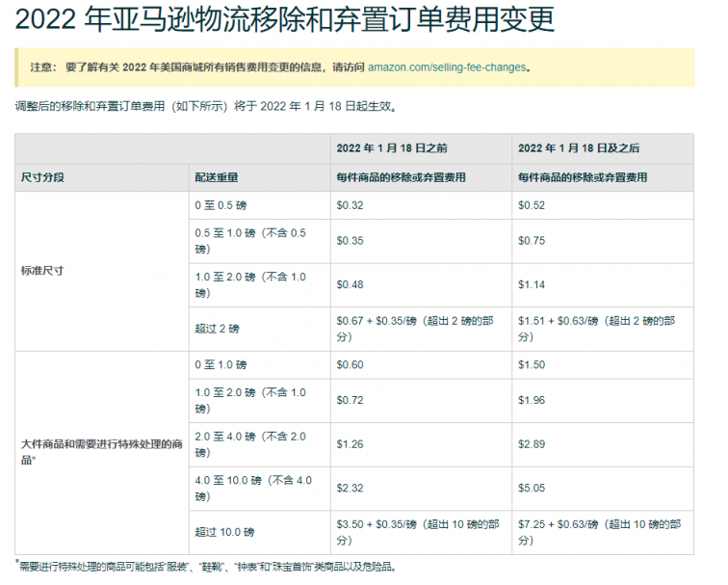
Task: Click the sentence about fees effective 2022 年 1 月 18 日
Action: click(x=206, y=106)
